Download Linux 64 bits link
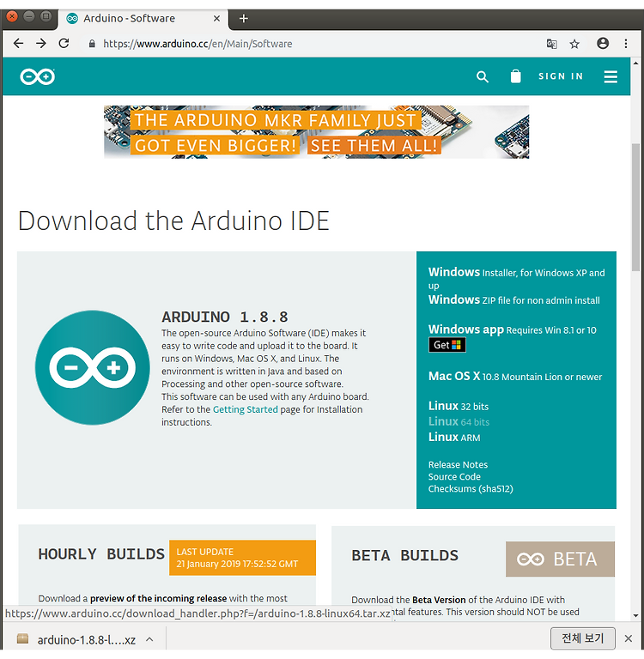Image resolution: width=644 pixels, height=659 pixels. (x=459, y=421)
